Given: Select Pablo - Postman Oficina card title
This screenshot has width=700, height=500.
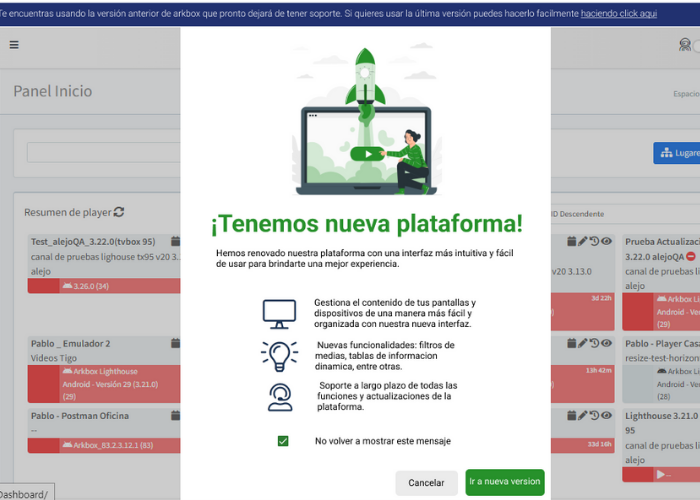Looking at the screenshot, I should click(80, 416).
